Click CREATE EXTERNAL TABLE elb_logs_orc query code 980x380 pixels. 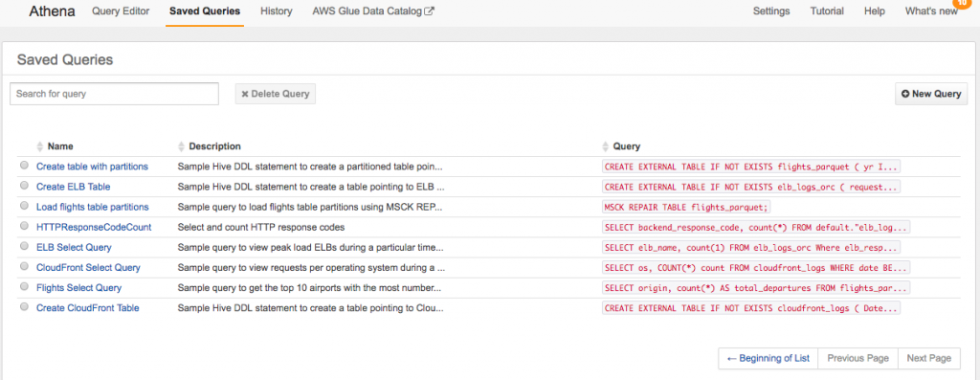coord(750,187)
